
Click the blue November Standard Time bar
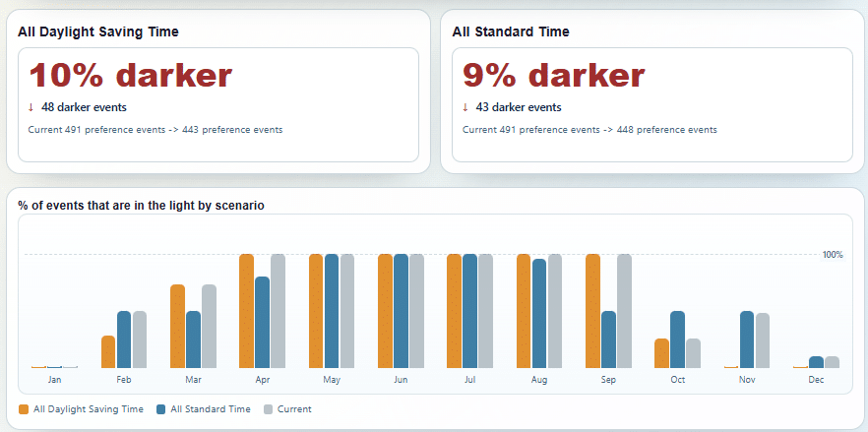[x=747, y=339]
